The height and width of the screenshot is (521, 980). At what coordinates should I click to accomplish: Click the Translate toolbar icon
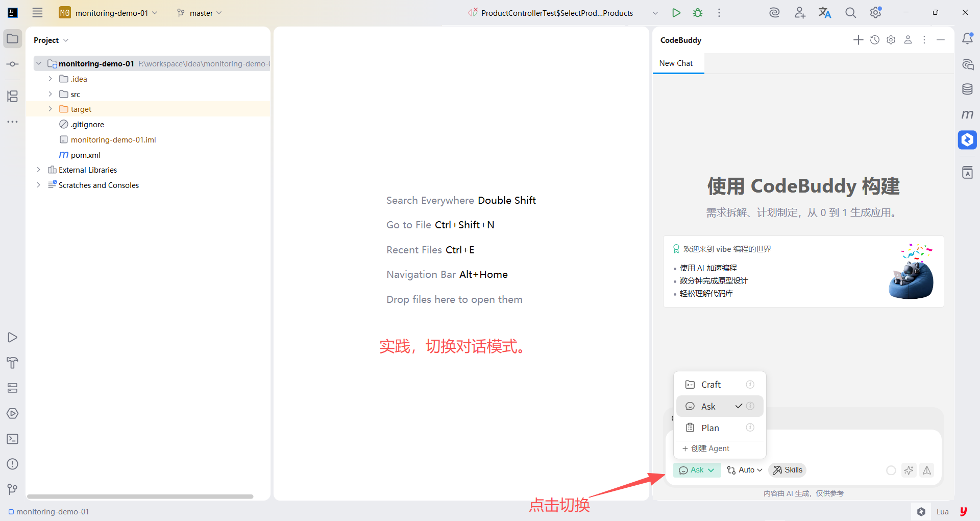coord(825,13)
